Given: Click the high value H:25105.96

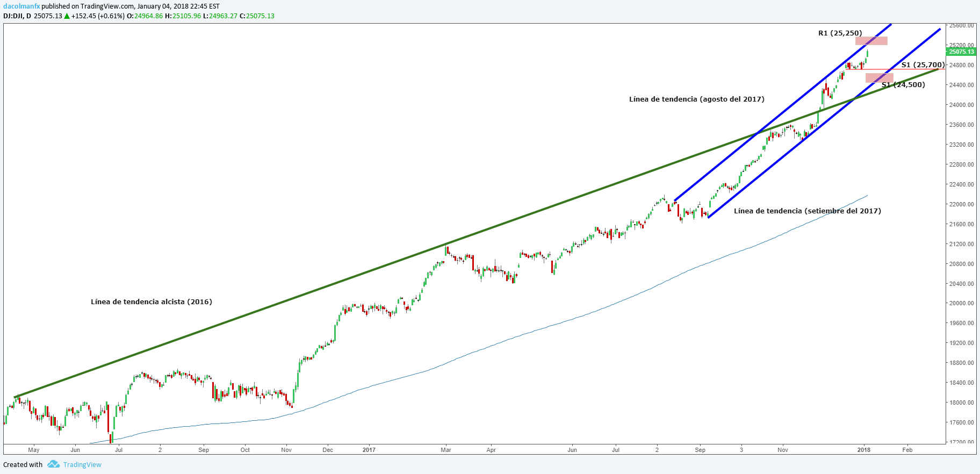Looking at the screenshot, I should pyautogui.click(x=183, y=16).
